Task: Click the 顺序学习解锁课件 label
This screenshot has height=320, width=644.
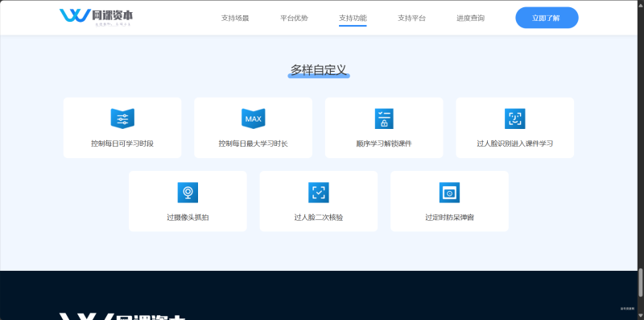Action: click(384, 143)
